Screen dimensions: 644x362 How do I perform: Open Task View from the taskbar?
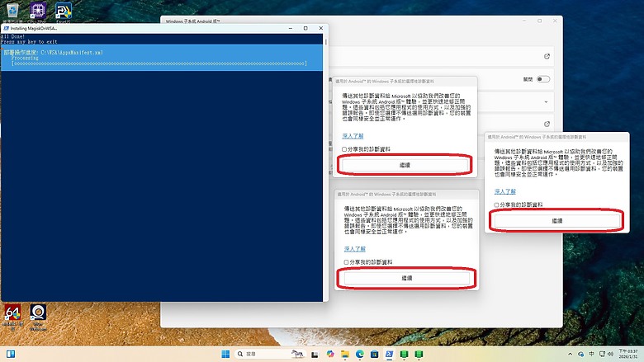pyautogui.click(x=315, y=355)
